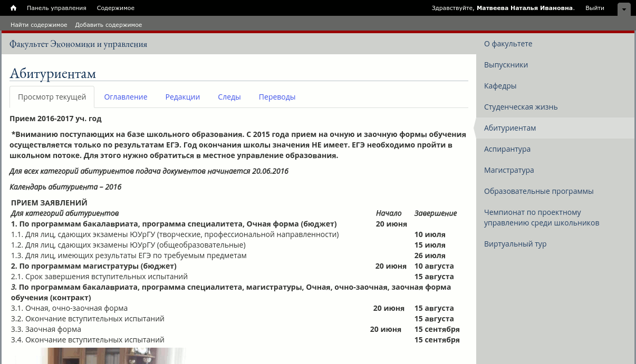
Task: Switch to the Оглавление tab
Action: pyautogui.click(x=126, y=97)
